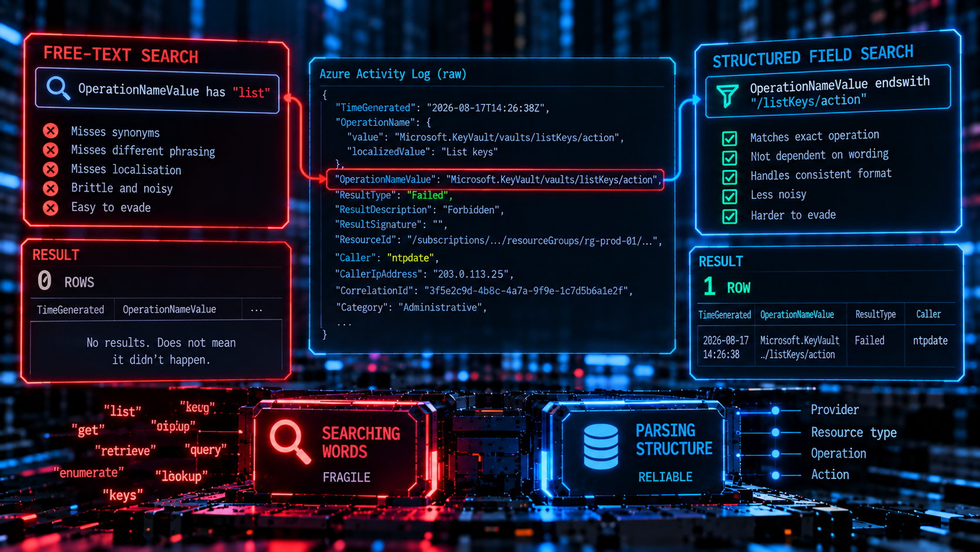Click the funnel filter icon in structured search
Screen dimensions: 980x552
pyautogui.click(x=727, y=96)
